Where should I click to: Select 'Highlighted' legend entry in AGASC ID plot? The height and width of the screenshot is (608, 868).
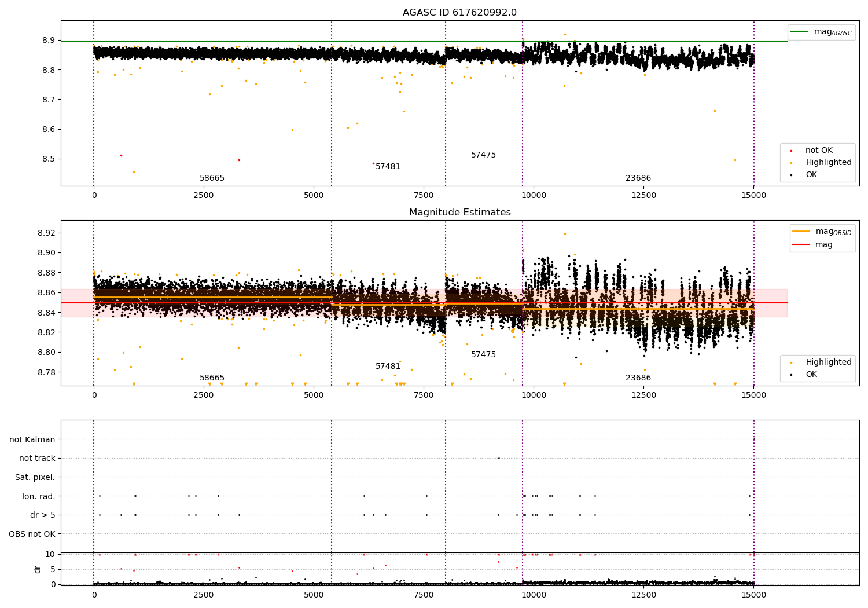point(829,163)
